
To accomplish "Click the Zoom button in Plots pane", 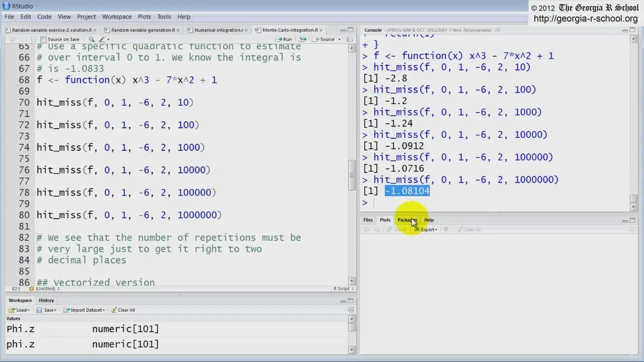I will point(396,230).
